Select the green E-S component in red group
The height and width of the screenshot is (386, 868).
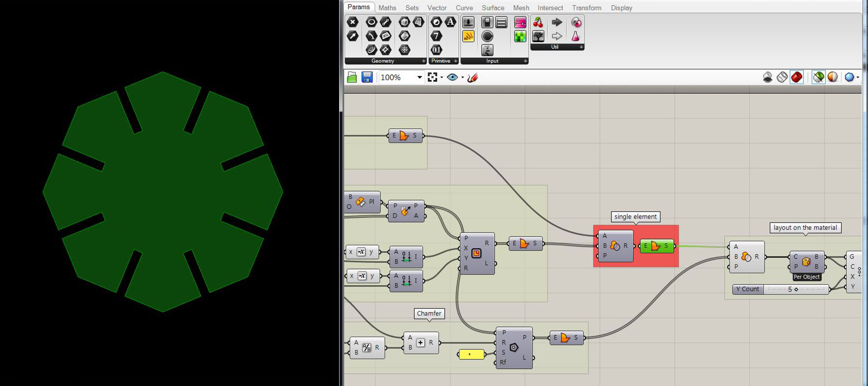(x=656, y=246)
